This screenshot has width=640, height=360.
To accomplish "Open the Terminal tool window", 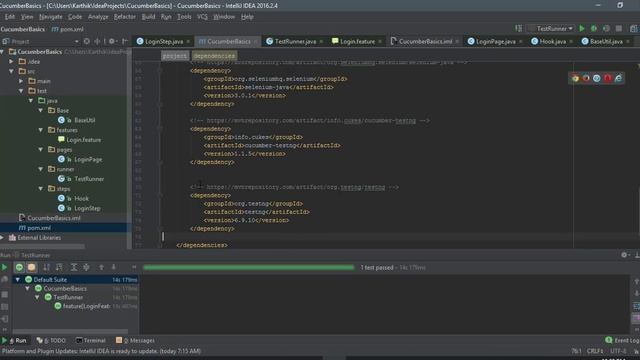I will click(x=91, y=340).
